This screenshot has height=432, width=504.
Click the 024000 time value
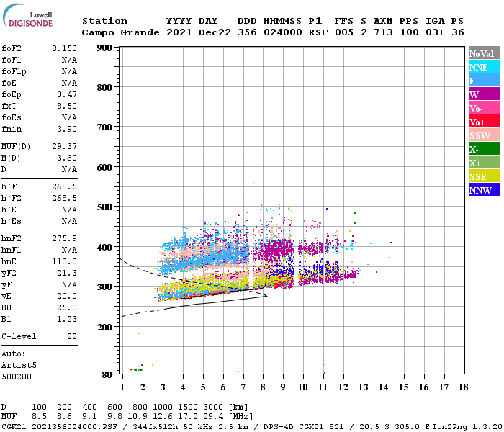[x=282, y=32]
